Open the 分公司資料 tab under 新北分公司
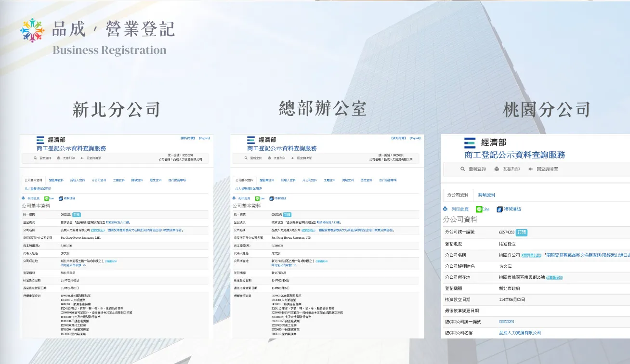The image size is (630, 364). tap(99, 180)
